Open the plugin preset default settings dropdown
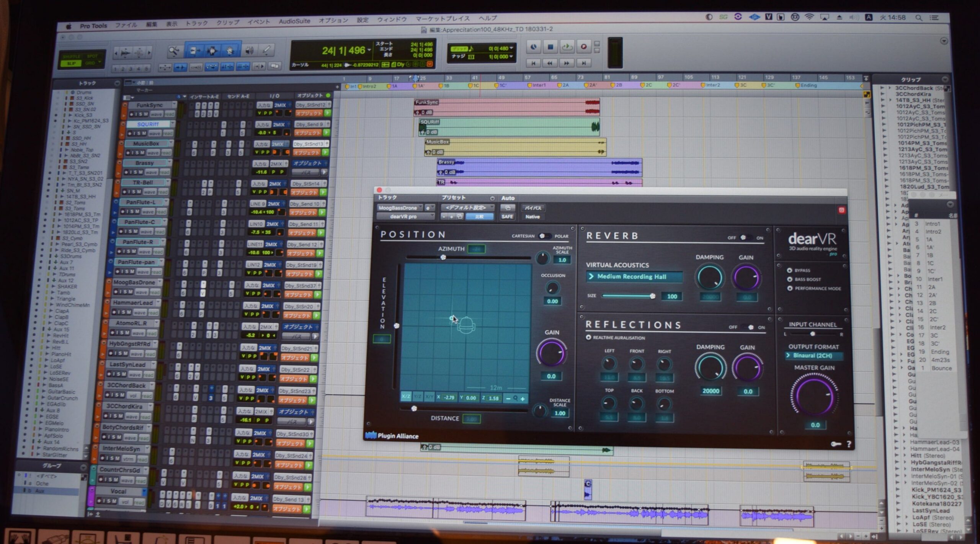 pyautogui.click(x=467, y=207)
